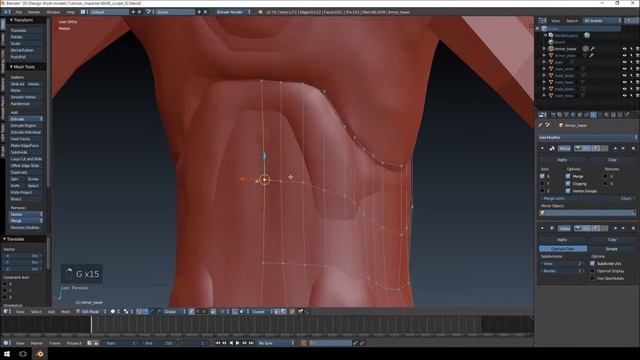
Task: Toggle the Vertex Groups checkbox
Action: 568,191
